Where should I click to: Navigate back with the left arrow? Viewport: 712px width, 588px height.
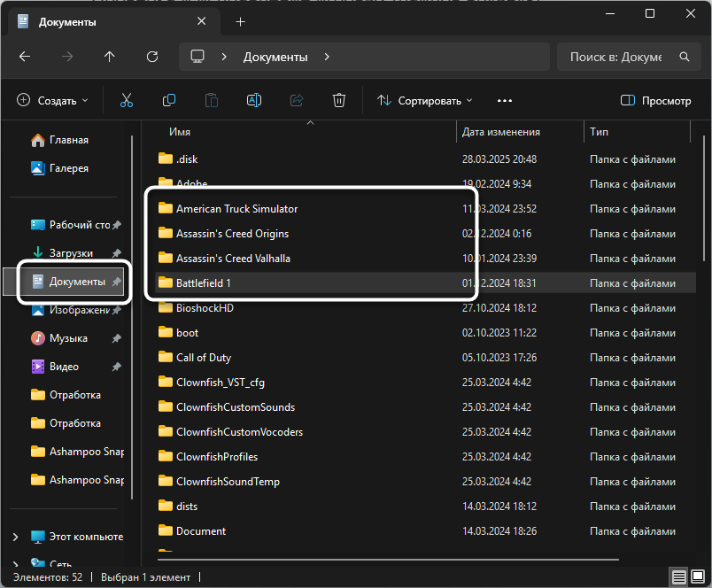[25, 57]
